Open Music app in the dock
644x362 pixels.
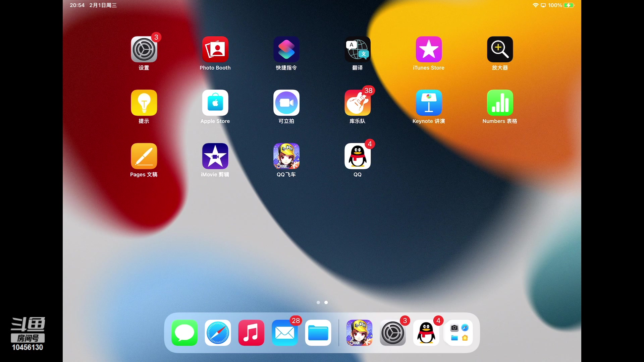tap(251, 333)
